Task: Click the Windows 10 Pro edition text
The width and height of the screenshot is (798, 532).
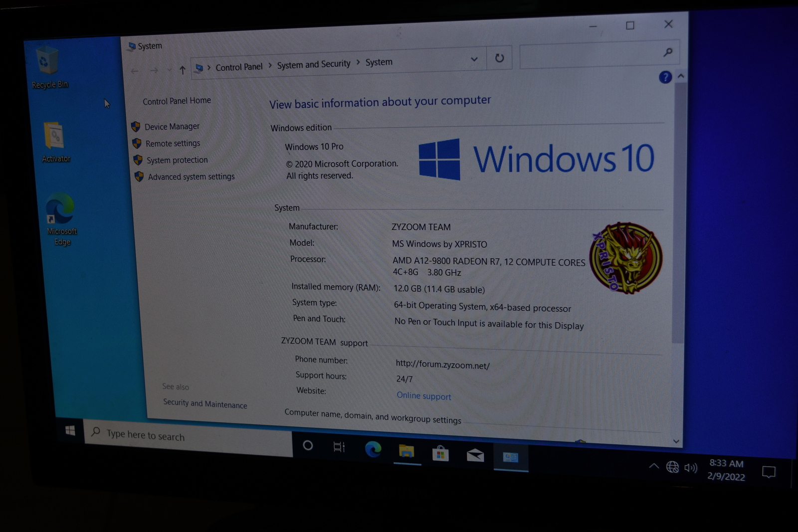Action: tap(314, 147)
